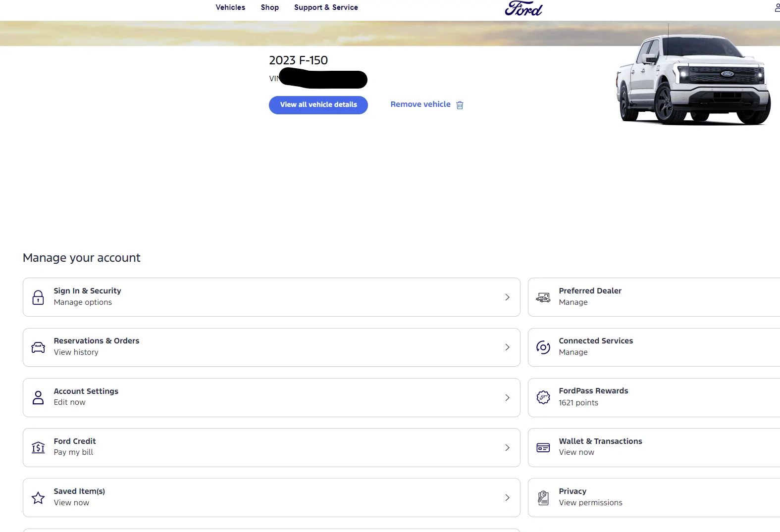Open Saved Item(s)
The width and height of the screenshot is (780, 532).
(x=271, y=497)
